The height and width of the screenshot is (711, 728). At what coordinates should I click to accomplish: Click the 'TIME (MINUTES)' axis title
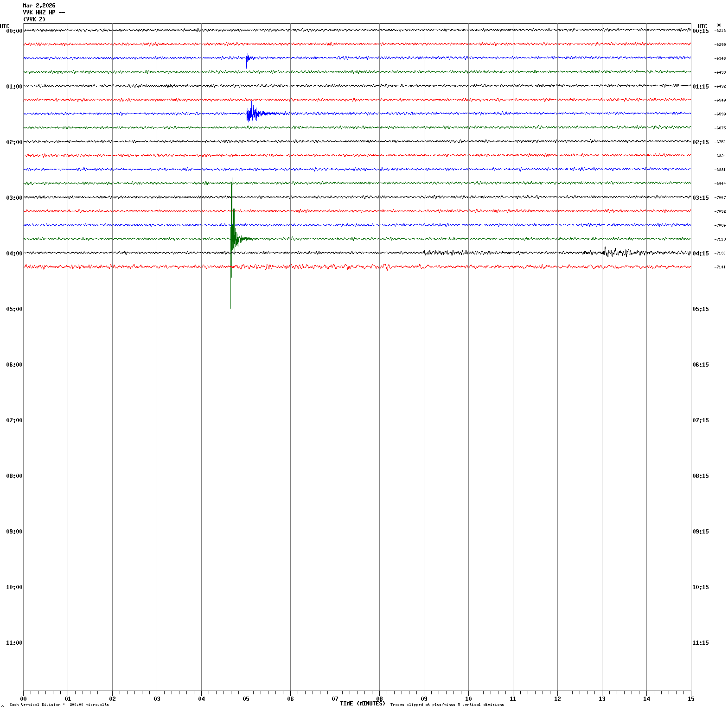[362, 704]
